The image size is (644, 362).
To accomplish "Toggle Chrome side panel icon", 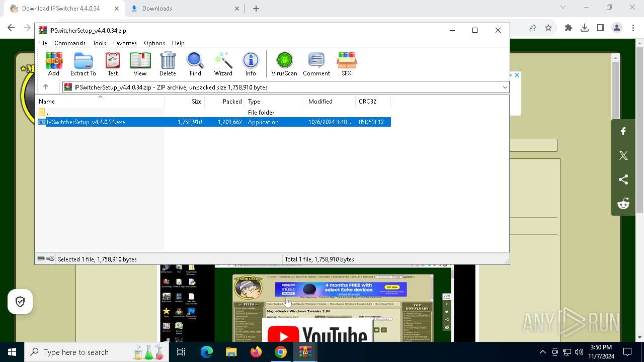I will click(601, 28).
